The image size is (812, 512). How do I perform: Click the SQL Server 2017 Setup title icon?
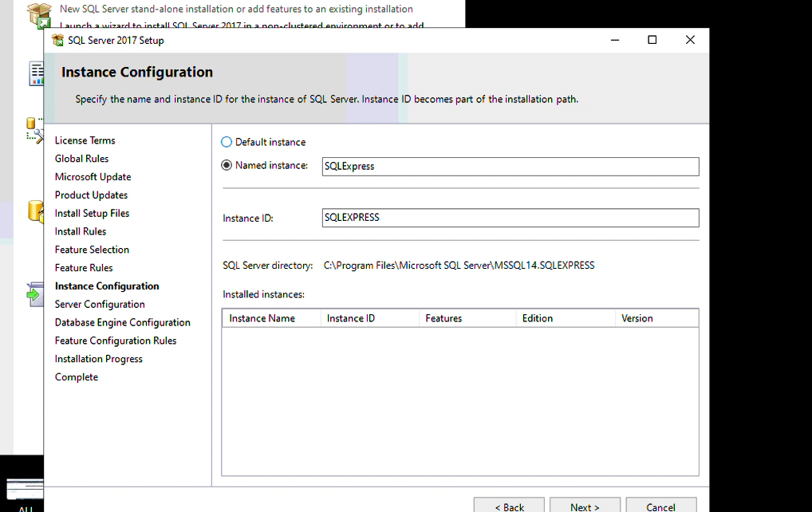(57, 40)
